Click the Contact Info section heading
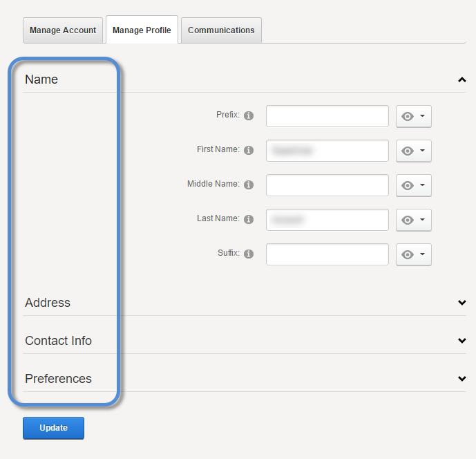Image resolution: width=476 pixels, height=459 pixels. [x=58, y=341]
